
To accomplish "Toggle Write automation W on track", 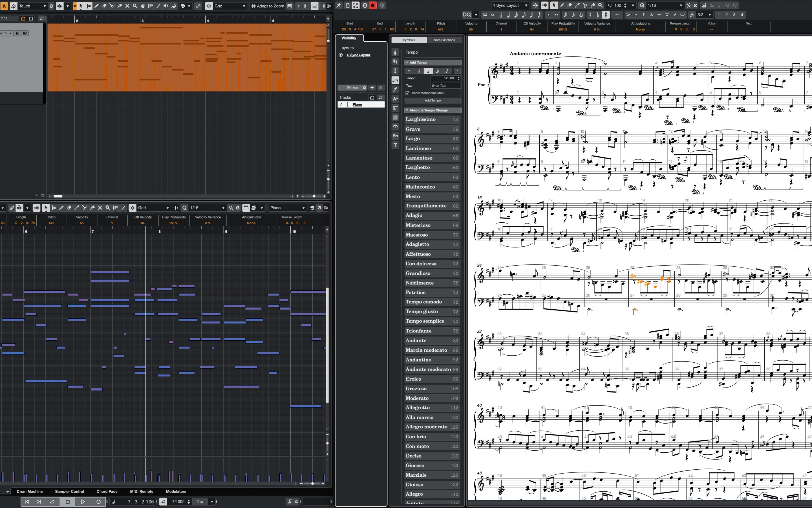I will pos(25,33).
